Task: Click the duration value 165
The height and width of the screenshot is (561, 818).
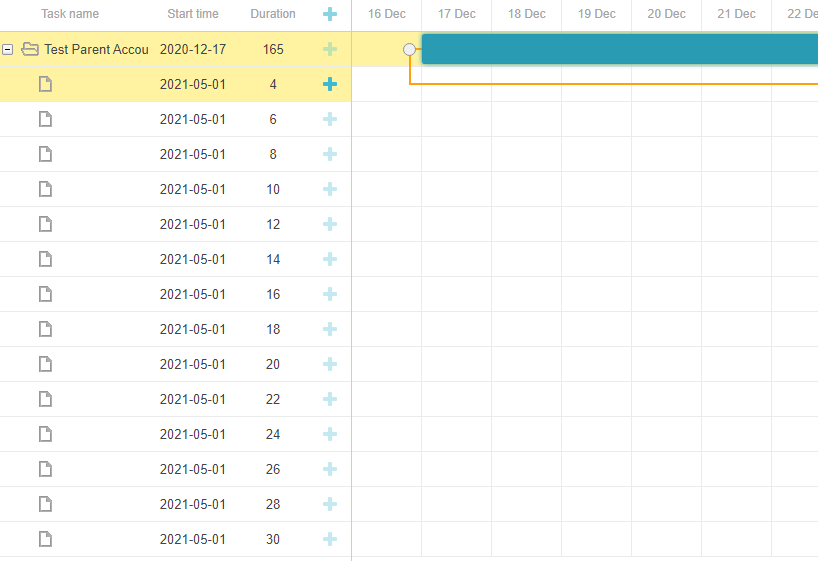Action: point(273,49)
